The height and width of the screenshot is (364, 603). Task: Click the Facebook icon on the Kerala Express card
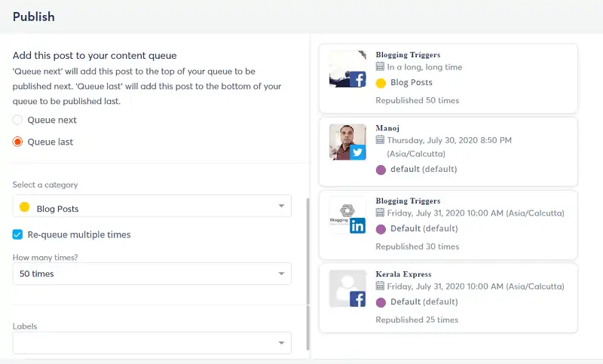[357, 299]
